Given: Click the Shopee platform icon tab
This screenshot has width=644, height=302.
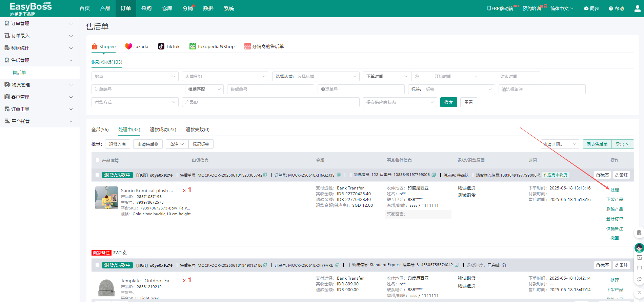Looking at the screenshot, I should click(95, 46).
